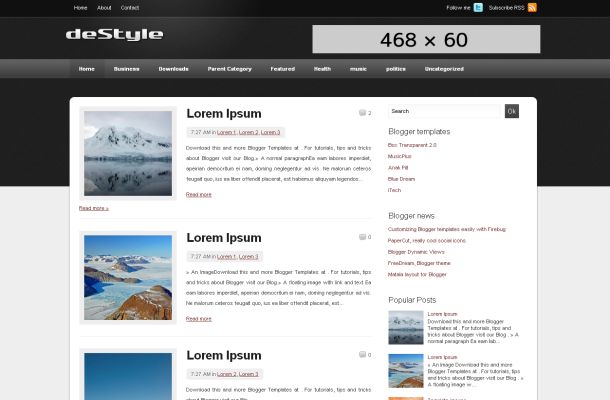The height and width of the screenshot is (400, 610).
Task: Open third Lorem Ipsum post title
Action: (x=224, y=355)
